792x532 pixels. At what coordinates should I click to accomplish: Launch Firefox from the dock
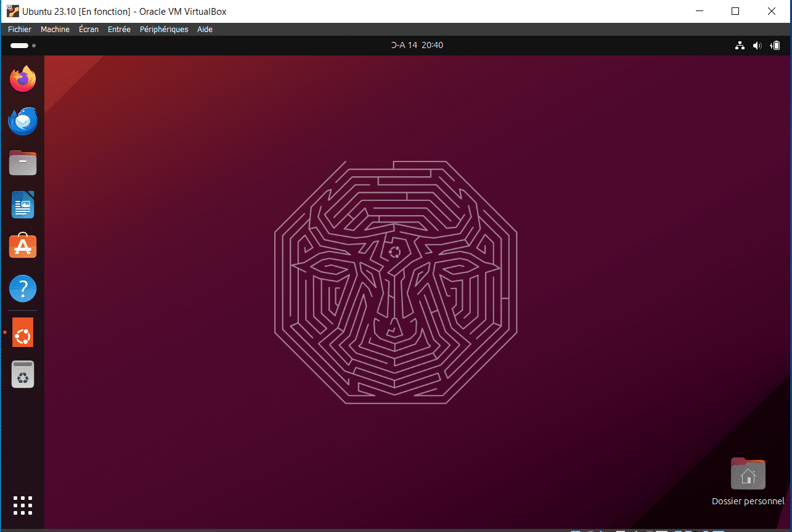tap(23, 78)
